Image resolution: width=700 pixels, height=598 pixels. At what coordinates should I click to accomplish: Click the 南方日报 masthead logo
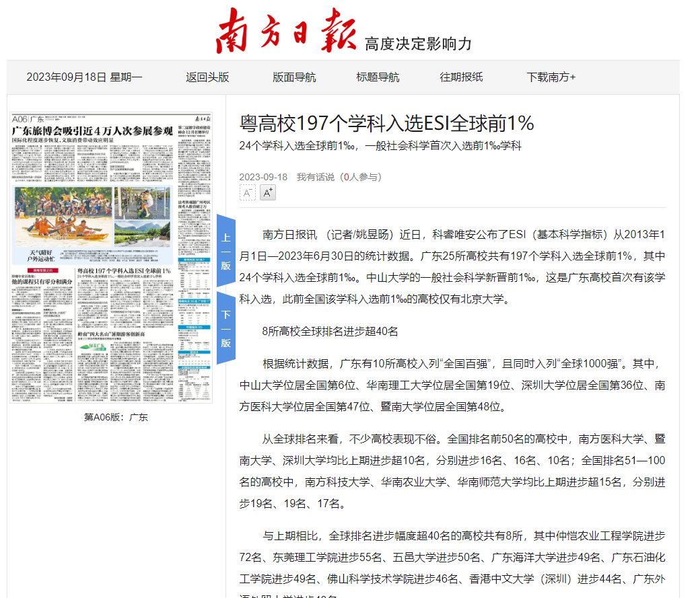[286, 30]
